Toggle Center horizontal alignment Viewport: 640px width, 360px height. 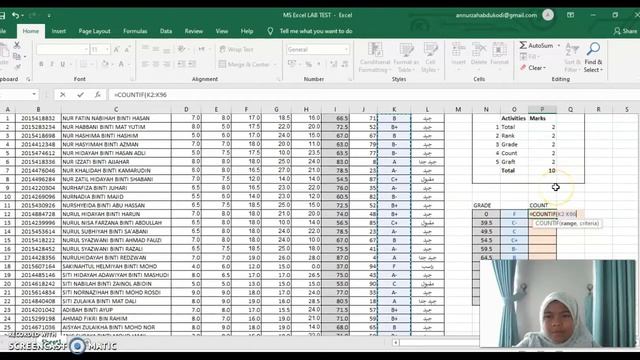click(156, 64)
